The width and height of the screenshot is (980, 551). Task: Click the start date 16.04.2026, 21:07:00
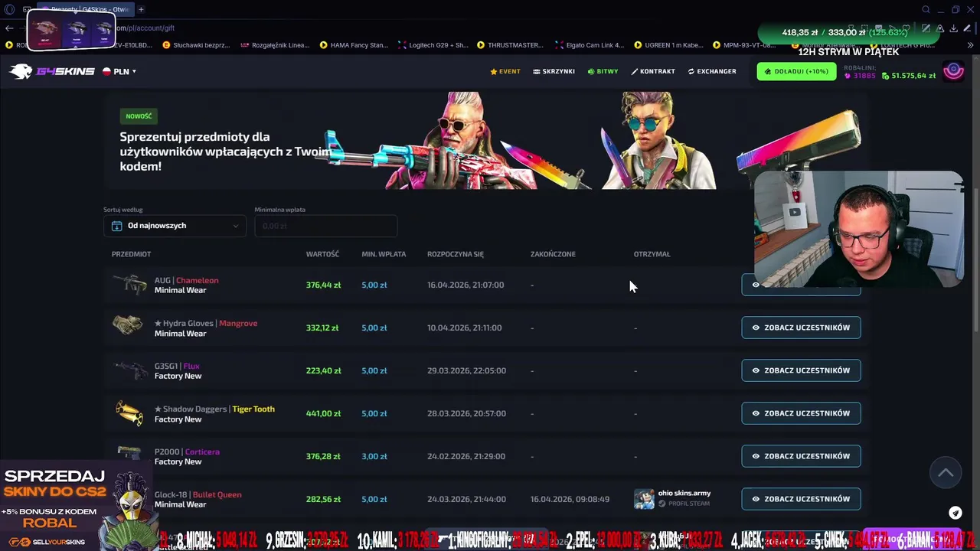click(465, 285)
